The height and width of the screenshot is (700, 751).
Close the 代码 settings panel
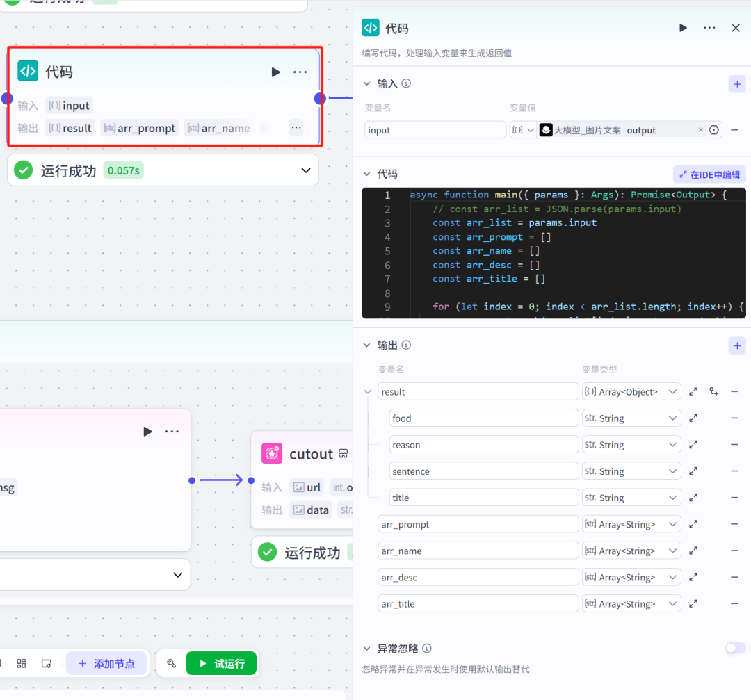pos(736,28)
